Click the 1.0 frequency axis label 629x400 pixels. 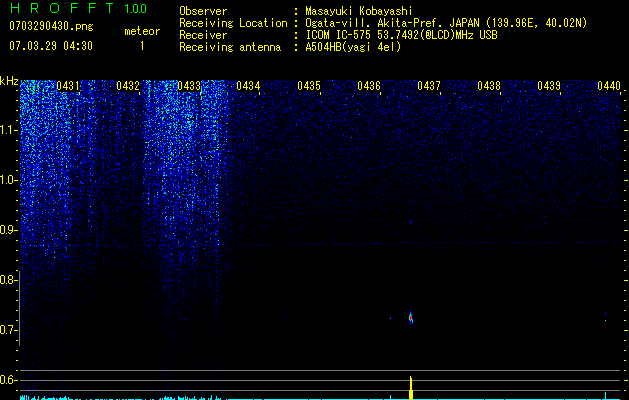pos(8,180)
